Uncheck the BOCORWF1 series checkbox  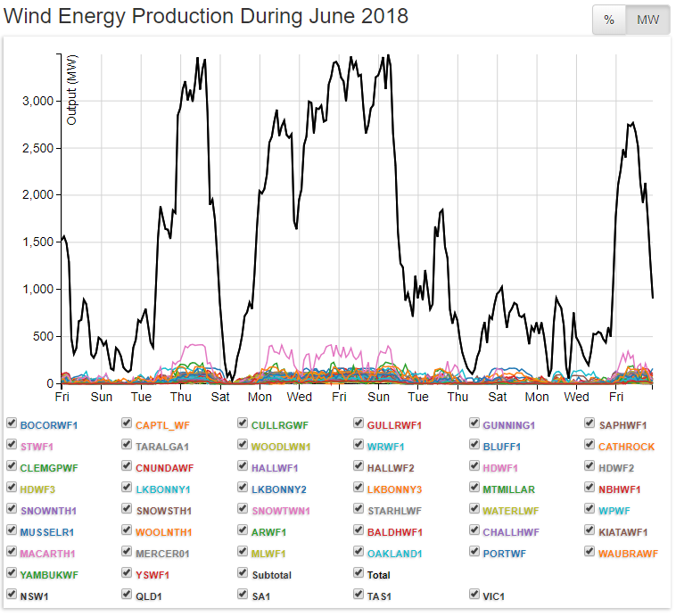(12, 423)
